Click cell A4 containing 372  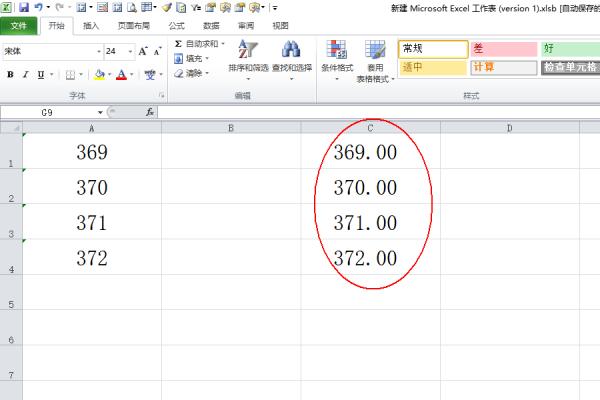click(92, 257)
